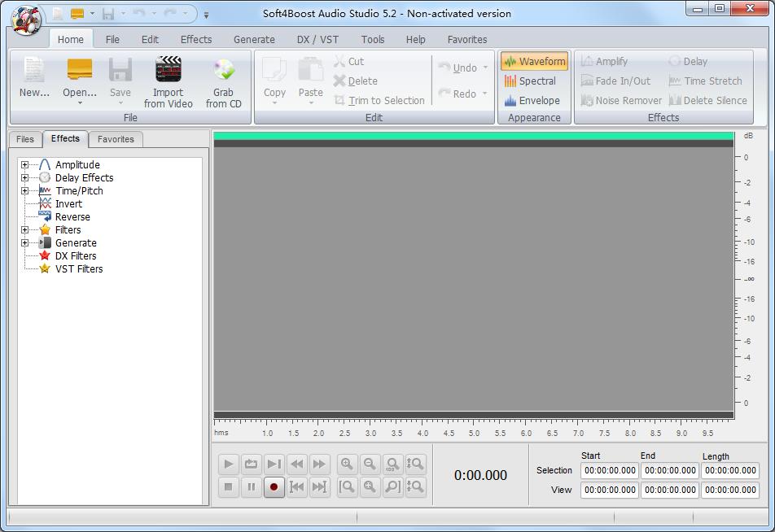
Task: Click the Grab from CD icon
Action: click(x=223, y=71)
